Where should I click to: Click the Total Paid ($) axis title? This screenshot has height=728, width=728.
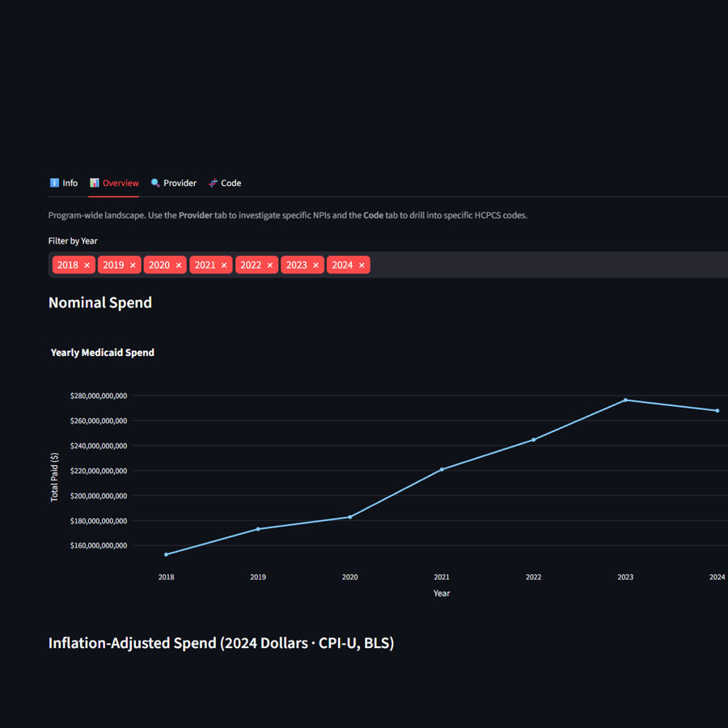pos(54,476)
